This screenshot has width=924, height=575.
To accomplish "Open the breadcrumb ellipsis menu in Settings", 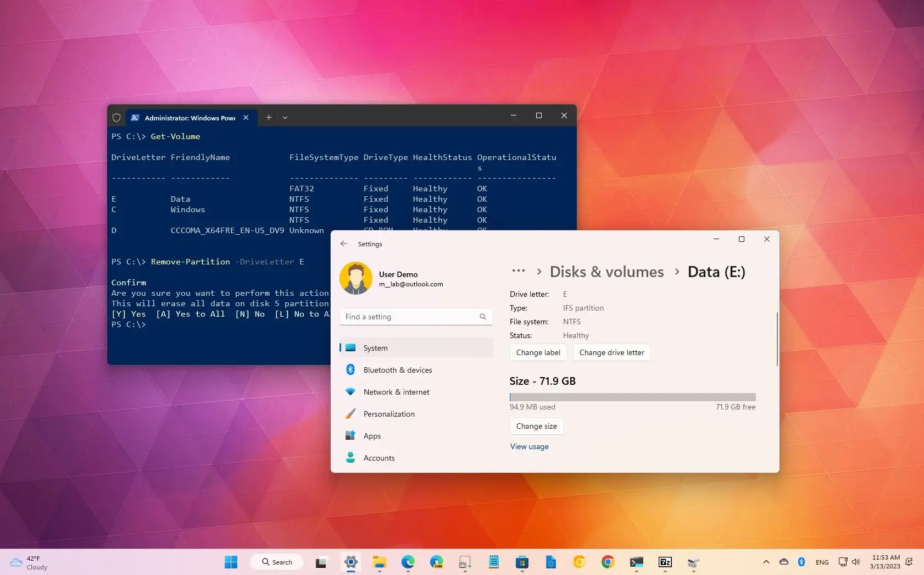I will [x=519, y=270].
